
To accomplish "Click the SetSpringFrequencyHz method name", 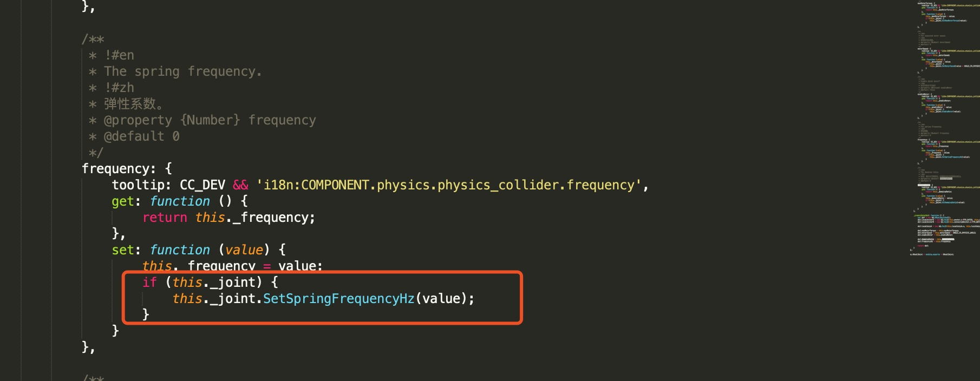I will 338,299.
